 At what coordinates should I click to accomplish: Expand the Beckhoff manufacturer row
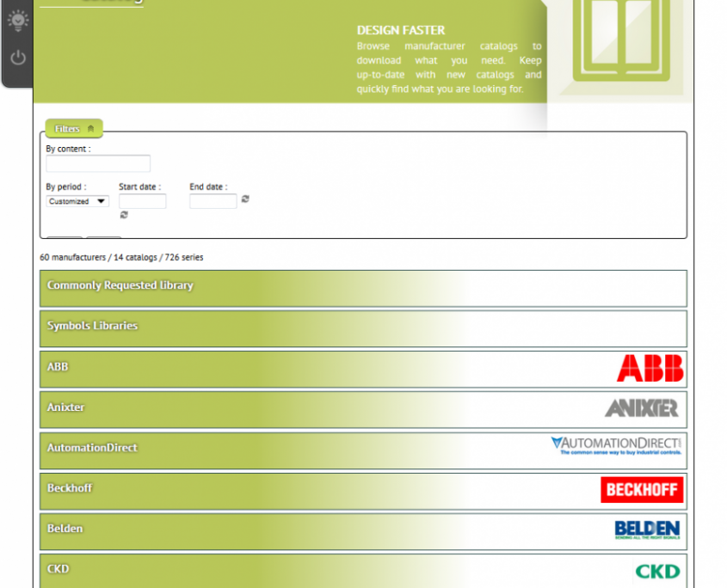tap(363, 491)
